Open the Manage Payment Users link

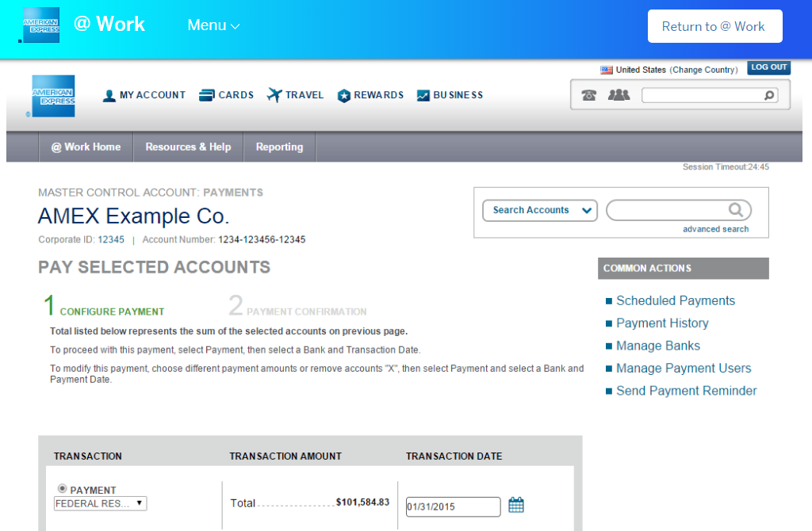[684, 369]
